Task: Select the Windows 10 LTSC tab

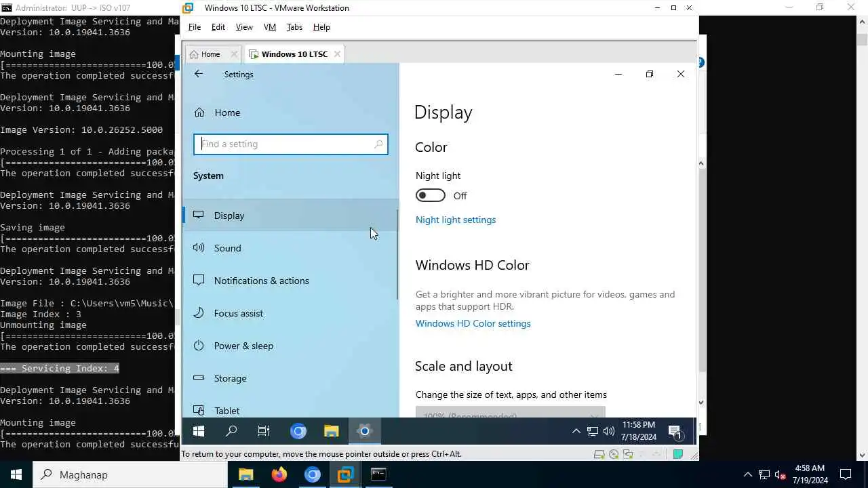Action: [294, 54]
